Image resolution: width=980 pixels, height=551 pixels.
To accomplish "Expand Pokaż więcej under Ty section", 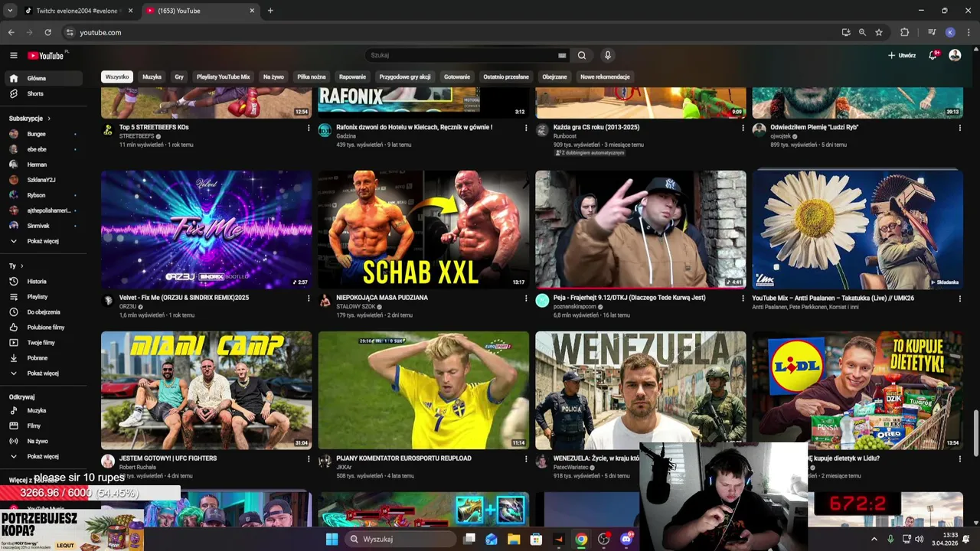I will 43,373.
